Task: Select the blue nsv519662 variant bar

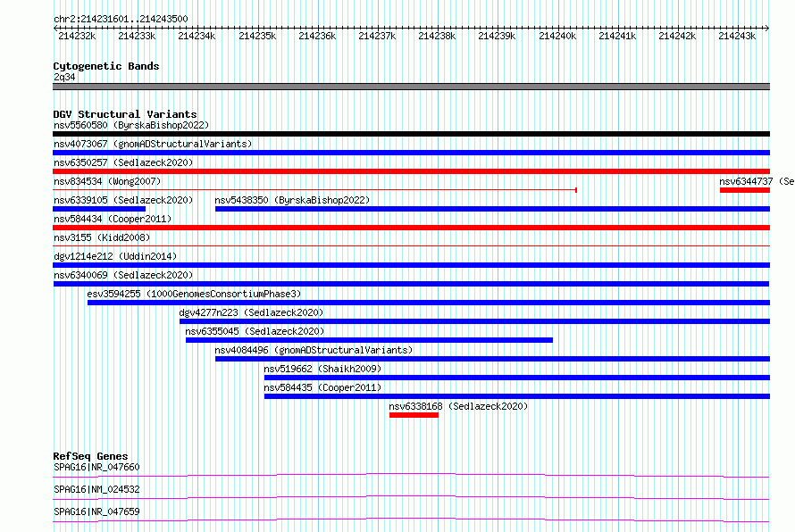Action: tap(517, 378)
